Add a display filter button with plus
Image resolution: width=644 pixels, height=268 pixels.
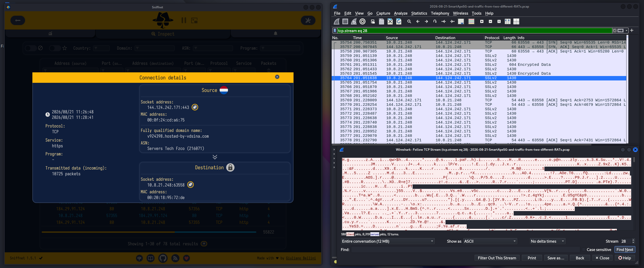pyautogui.click(x=632, y=31)
